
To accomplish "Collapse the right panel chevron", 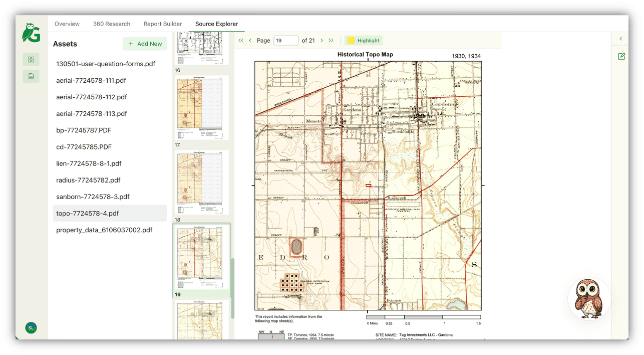I will (x=621, y=39).
